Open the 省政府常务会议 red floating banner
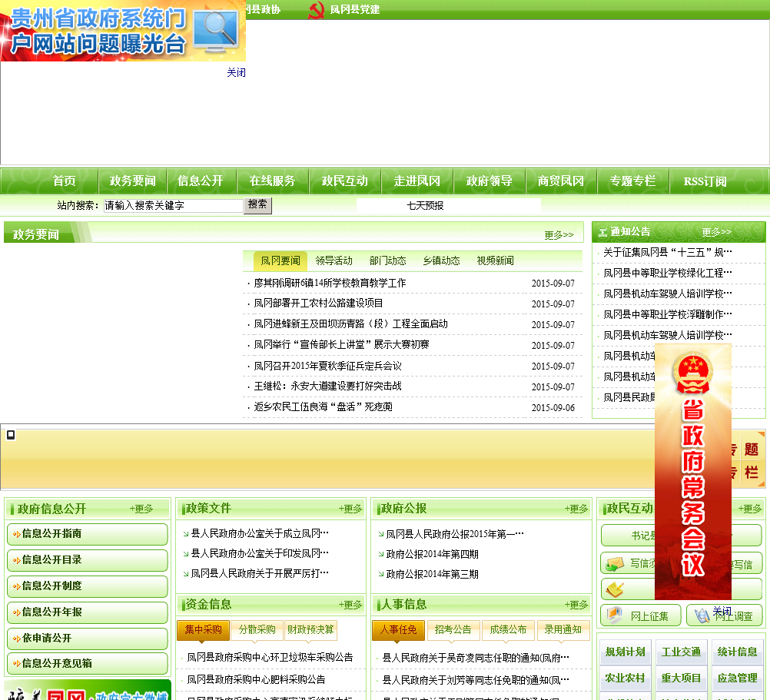Screen dimensions: 770x700 [693, 471]
